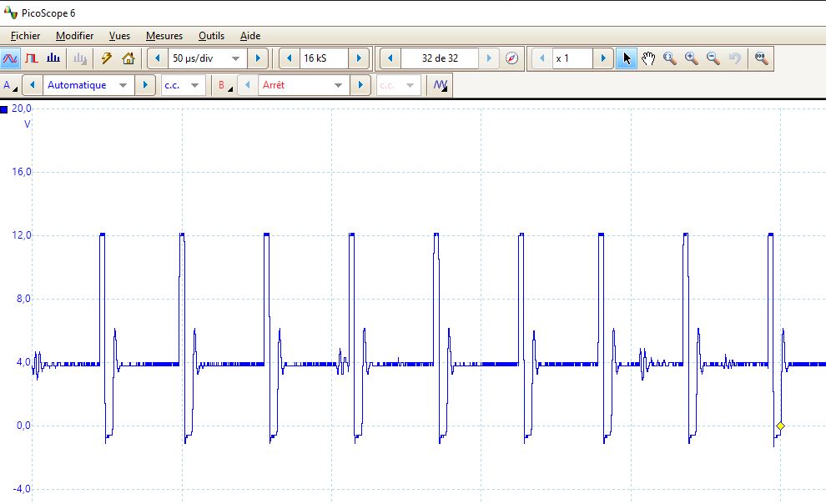
Task: Increase sample count from 16 kS
Action: 359,58
